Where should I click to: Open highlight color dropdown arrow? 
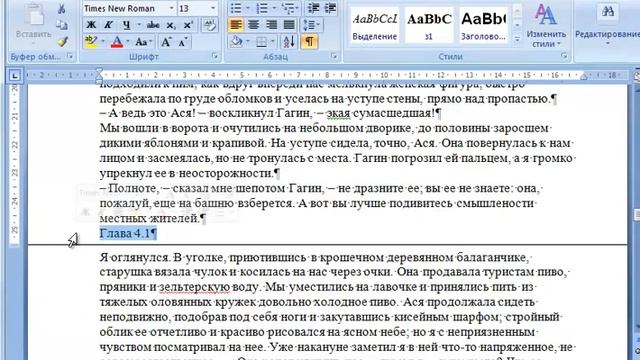point(102,42)
